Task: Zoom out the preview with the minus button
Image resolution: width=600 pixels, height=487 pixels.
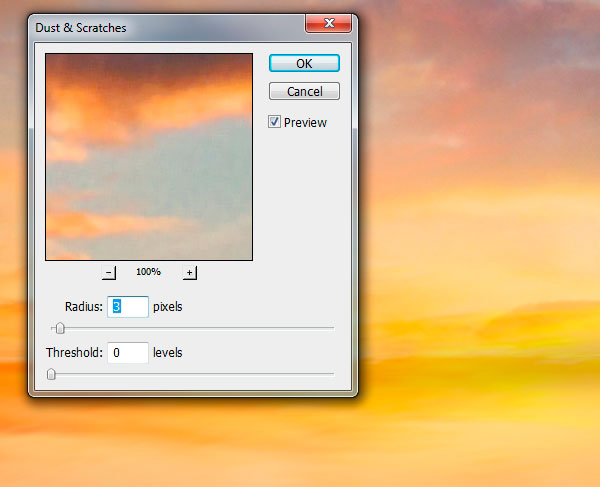Action: 109,272
